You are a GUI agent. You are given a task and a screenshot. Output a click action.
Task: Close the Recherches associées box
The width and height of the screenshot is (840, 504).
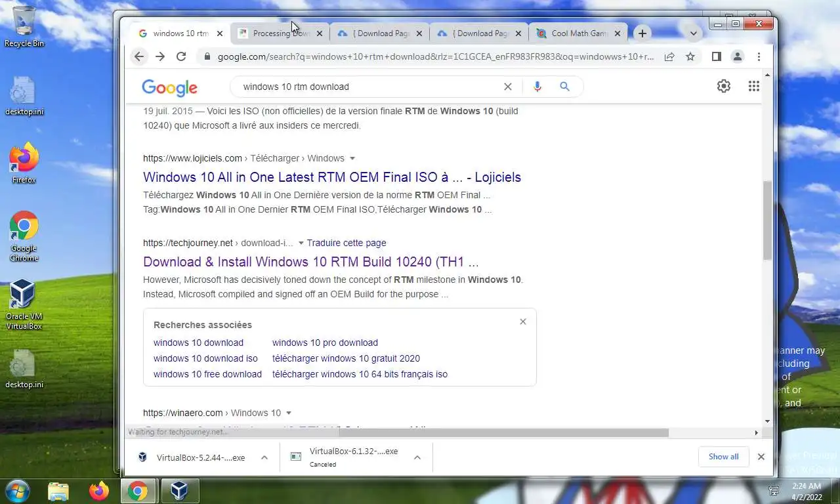tap(523, 322)
